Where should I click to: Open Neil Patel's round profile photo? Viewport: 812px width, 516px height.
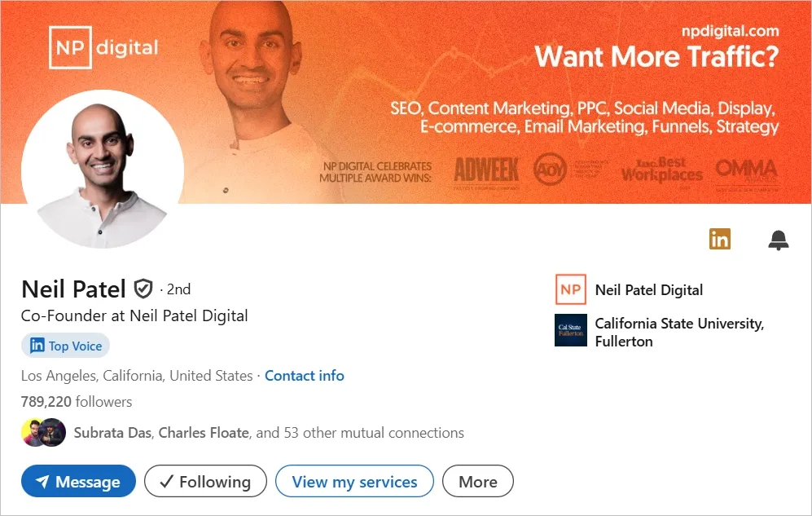103,171
